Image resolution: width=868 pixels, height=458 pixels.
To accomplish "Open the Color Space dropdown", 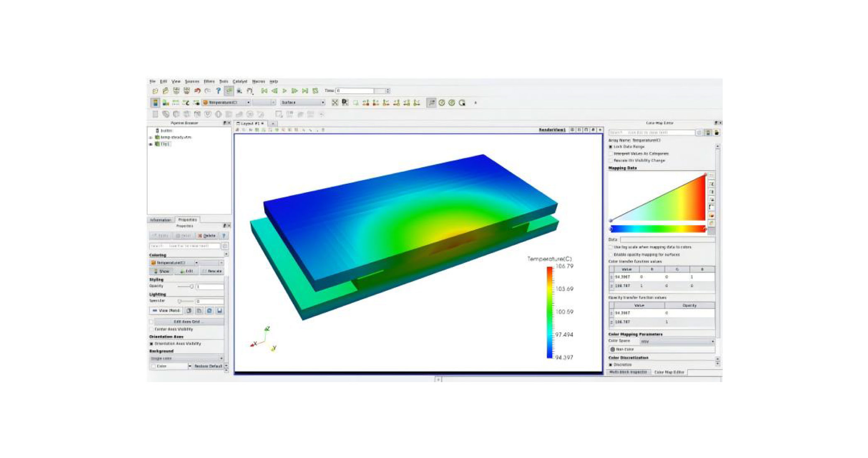I will tap(677, 341).
